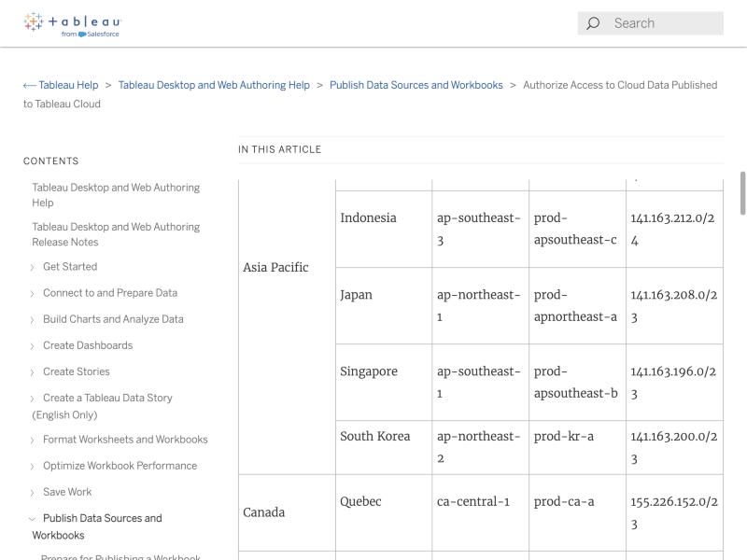Click the ca-central-1 cell
The height and width of the screenshot is (560, 747).
pyautogui.click(x=481, y=512)
